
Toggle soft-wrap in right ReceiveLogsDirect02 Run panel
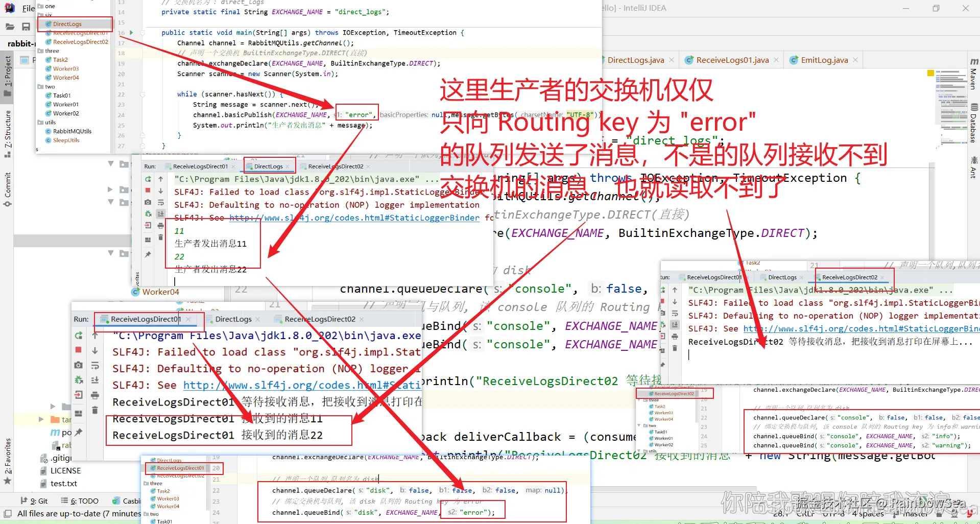[675, 314]
